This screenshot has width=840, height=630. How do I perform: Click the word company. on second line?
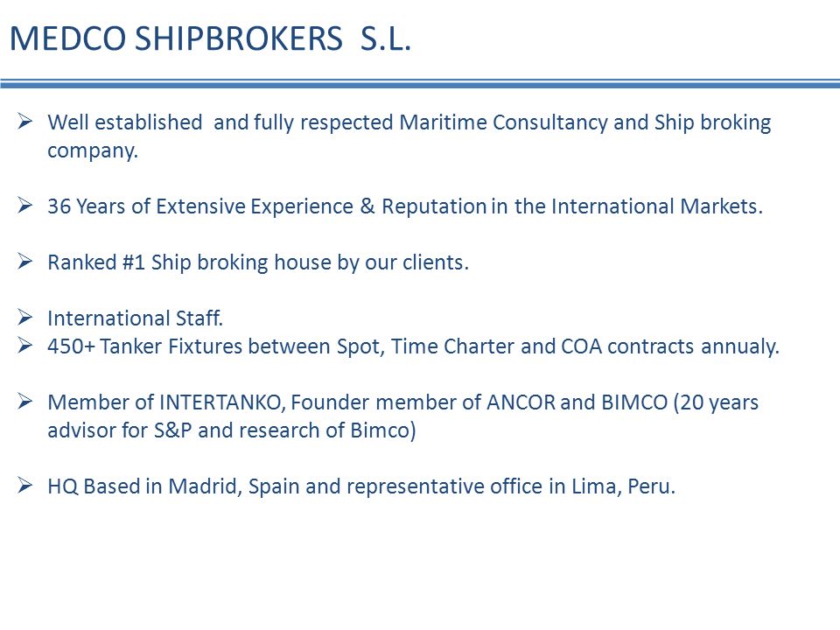tap(93, 151)
